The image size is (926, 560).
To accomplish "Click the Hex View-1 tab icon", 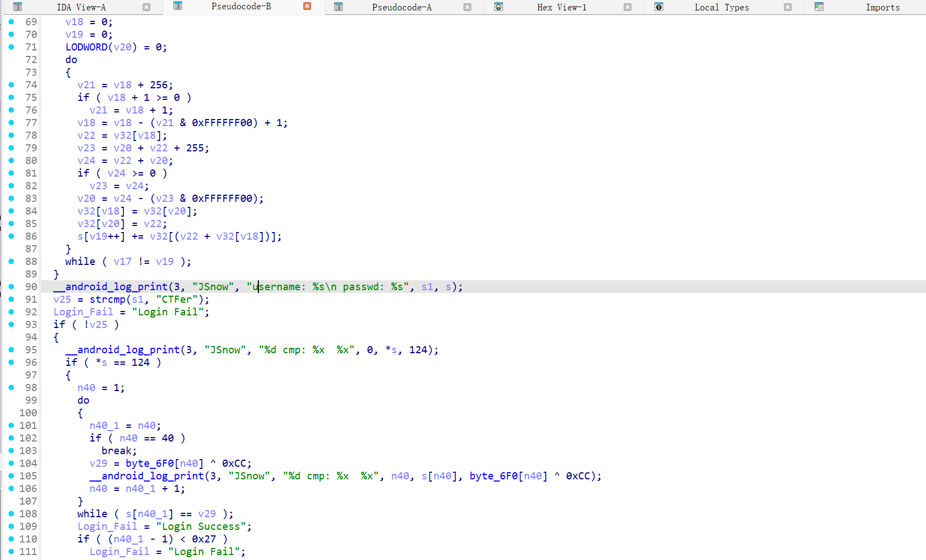I will [x=499, y=7].
